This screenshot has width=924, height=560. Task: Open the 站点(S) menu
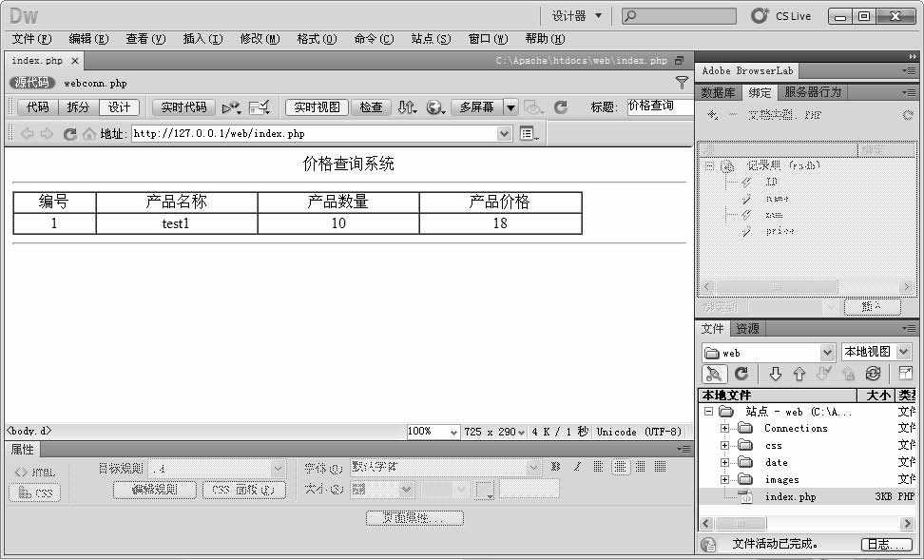(x=431, y=39)
